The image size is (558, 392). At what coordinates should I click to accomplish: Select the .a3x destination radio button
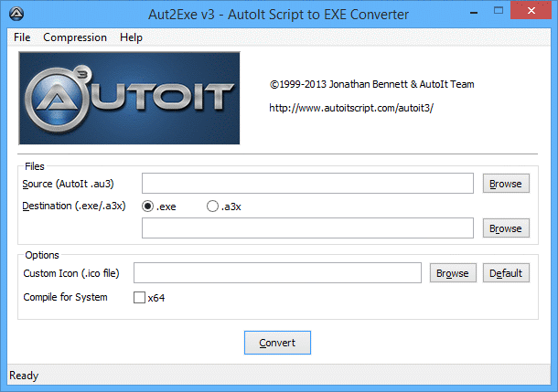coord(212,207)
